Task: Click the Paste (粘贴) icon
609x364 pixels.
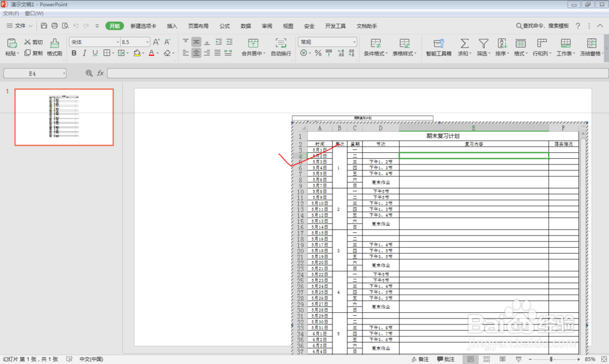Action: [12, 43]
